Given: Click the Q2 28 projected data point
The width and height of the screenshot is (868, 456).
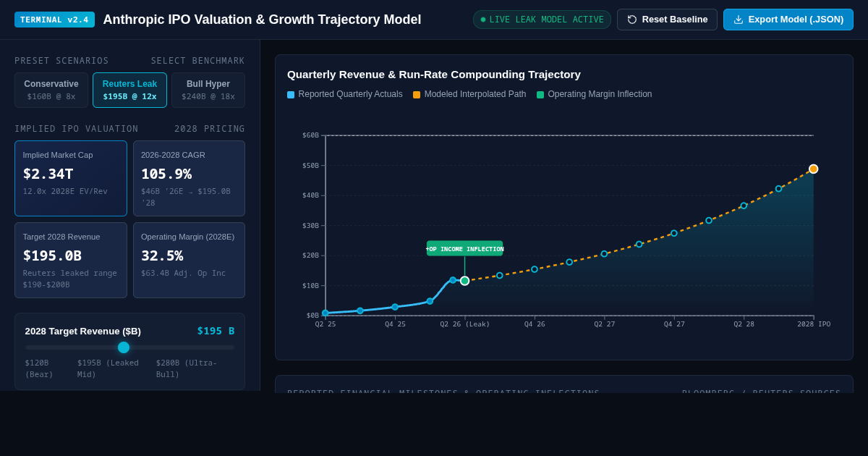Looking at the screenshot, I should point(744,206).
